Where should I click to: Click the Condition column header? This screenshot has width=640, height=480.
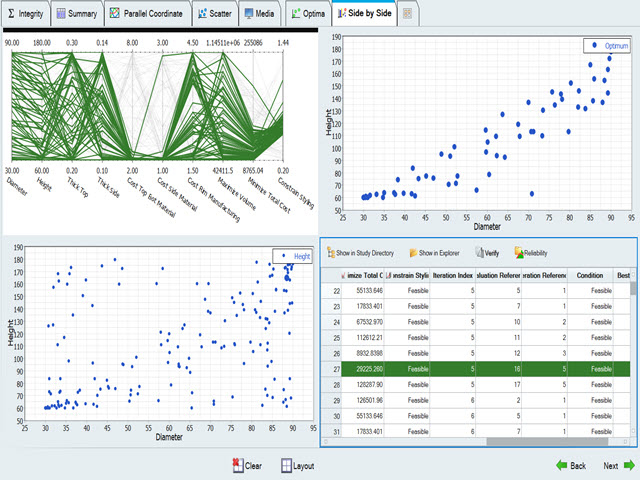(x=590, y=276)
